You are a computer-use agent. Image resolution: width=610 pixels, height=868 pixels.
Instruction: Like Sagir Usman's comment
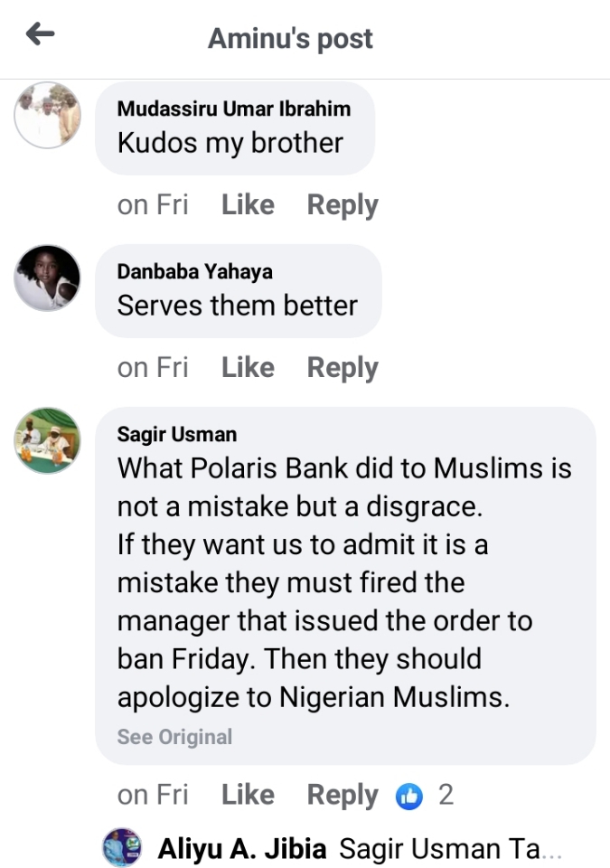[248, 795]
